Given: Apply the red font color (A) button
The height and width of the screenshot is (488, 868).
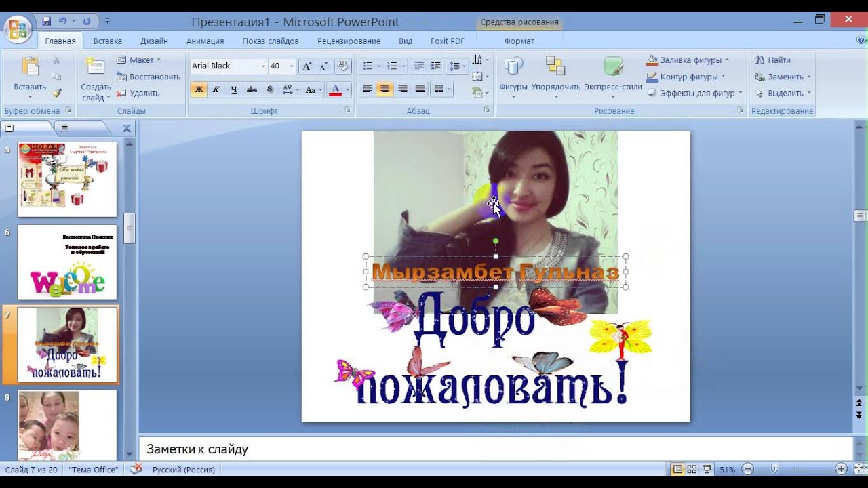Looking at the screenshot, I should coord(335,89).
